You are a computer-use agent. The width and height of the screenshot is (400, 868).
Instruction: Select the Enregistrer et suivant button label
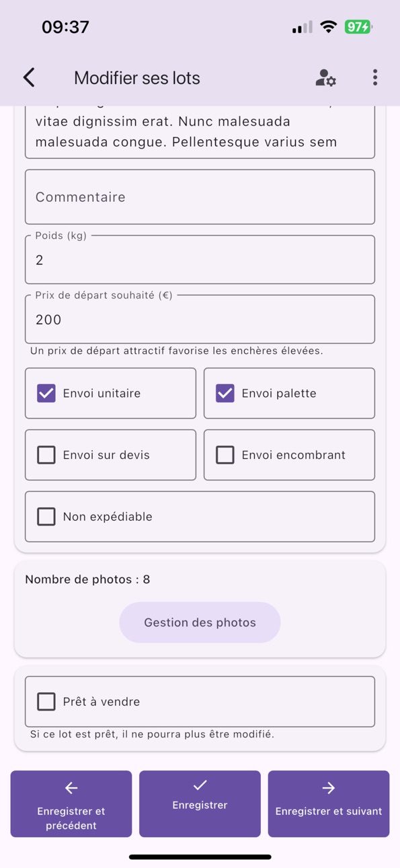click(x=328, y=811)
